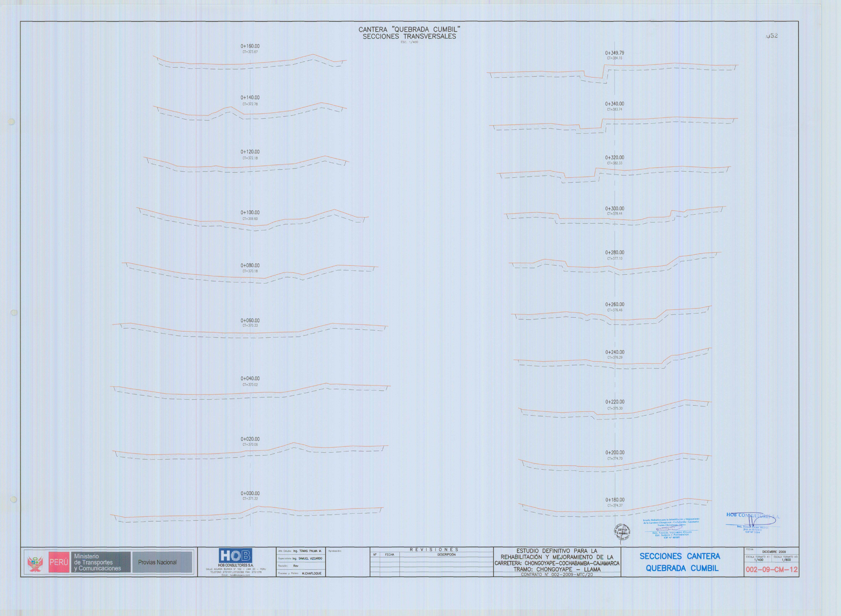Image resolution: width=841 pixels, height=616 pixels.
Task: Click the blue QUEBRADA CUMBIL title
Action: click(x=682, y=568)
